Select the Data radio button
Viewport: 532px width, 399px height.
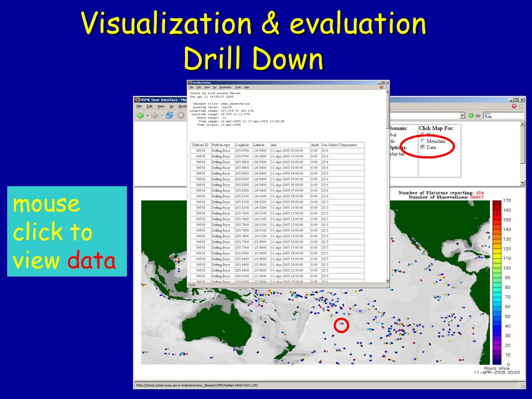pos(422,147)
